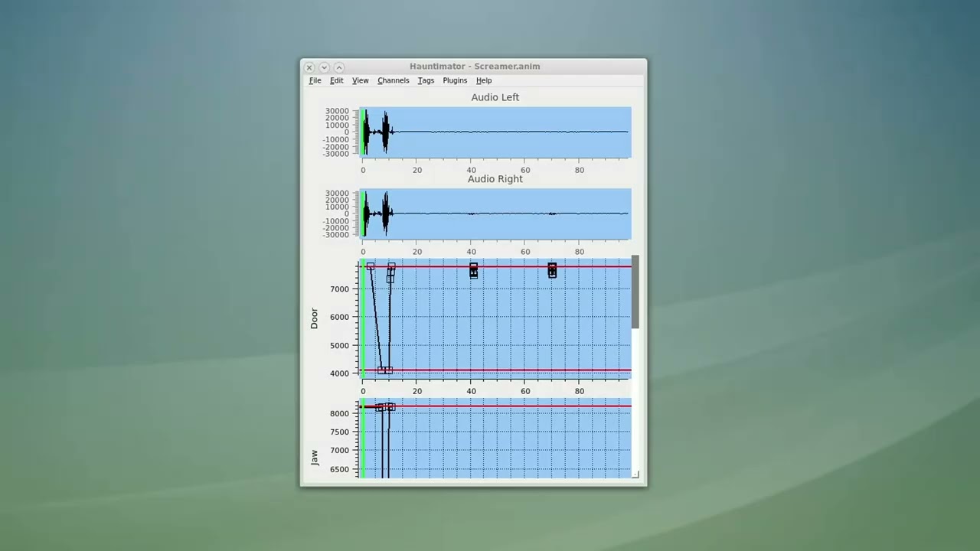Screen dimensions: 980x551
Task: Open the File menu
Action: (x=315, y=80)
